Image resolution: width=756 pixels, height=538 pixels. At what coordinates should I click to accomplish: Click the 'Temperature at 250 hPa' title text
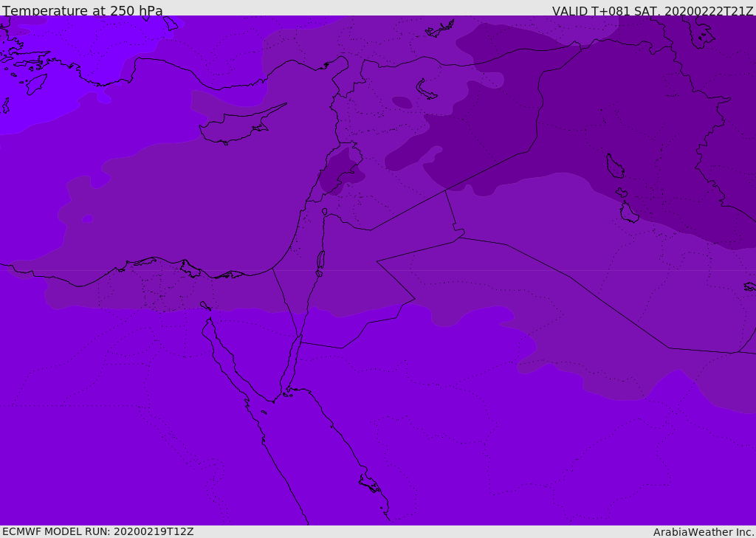[x=83, y=10]
